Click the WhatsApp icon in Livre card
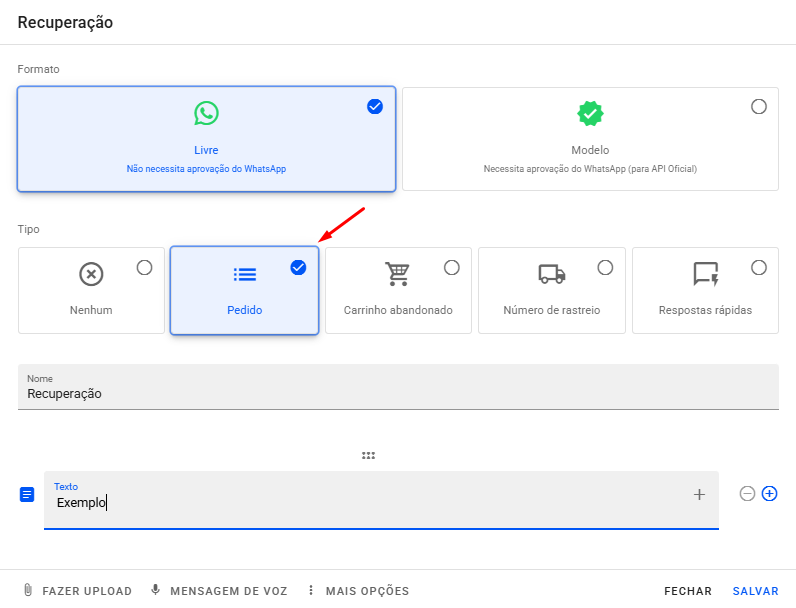The image size is (796, 608). pyautogui.click(x=206, y=113)
